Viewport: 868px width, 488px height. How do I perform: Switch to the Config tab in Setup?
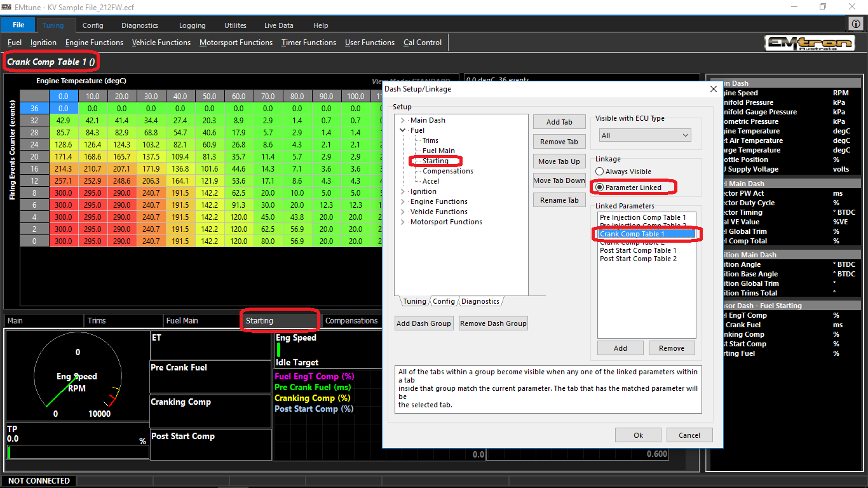pyautogui.click(x=444, y=301)
